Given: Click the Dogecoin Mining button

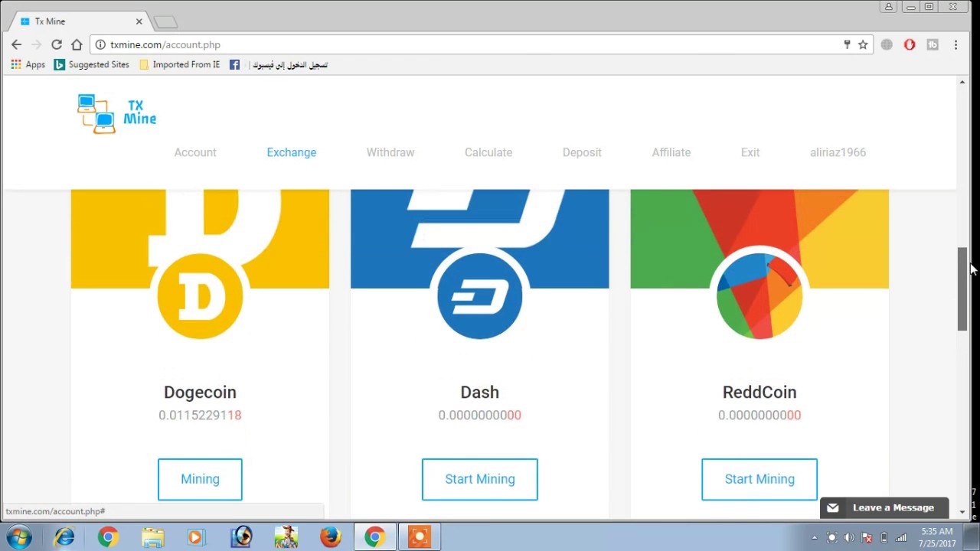Looking at the screenshot, I should pos(200,479).
